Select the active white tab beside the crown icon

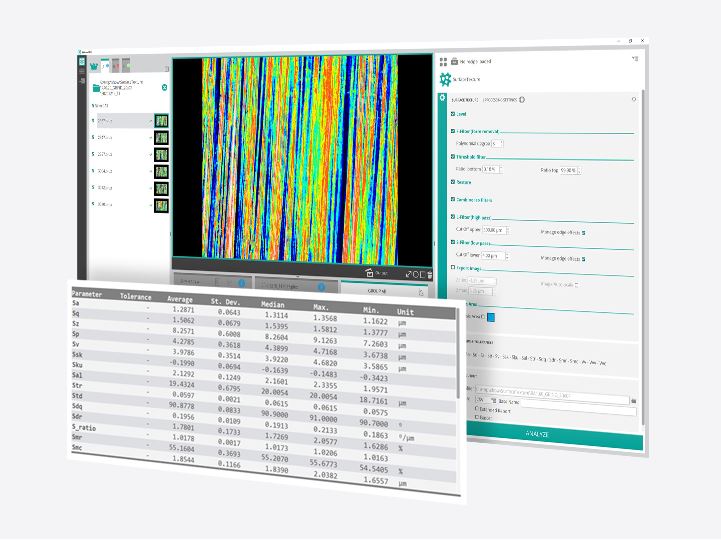[x=105, y=66]
